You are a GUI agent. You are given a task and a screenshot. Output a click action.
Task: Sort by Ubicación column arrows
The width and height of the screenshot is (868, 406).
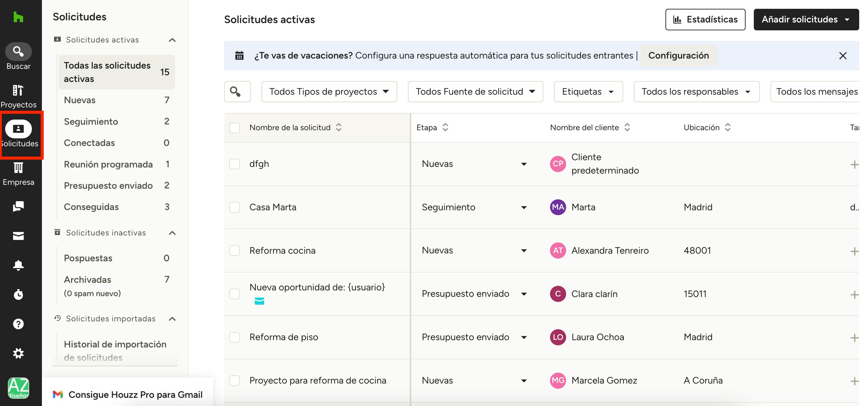(x=727, y=127)
